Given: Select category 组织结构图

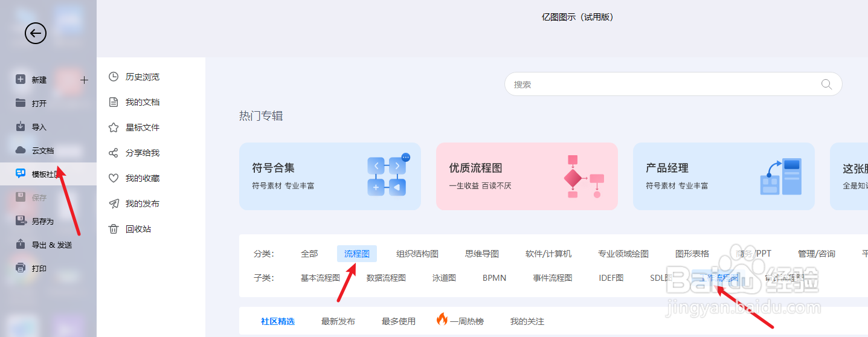Looking at the screenshot, I should (417, 254).
